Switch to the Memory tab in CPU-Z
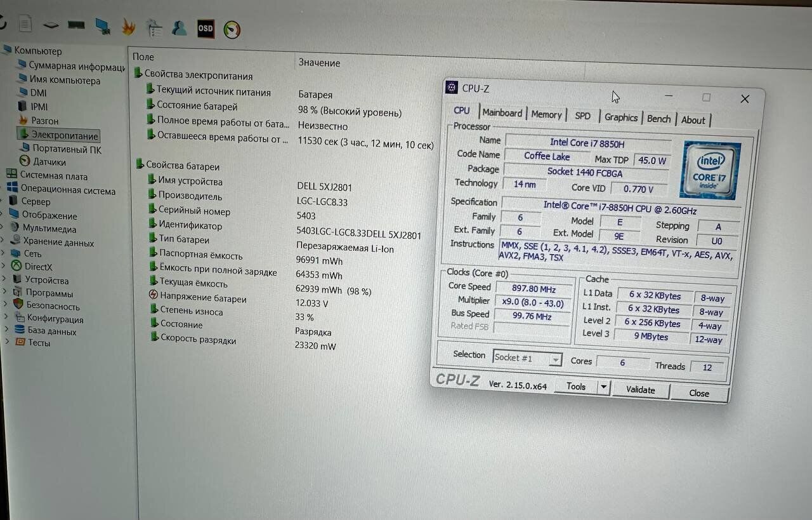Screen dimensions: 812x520 546,115
